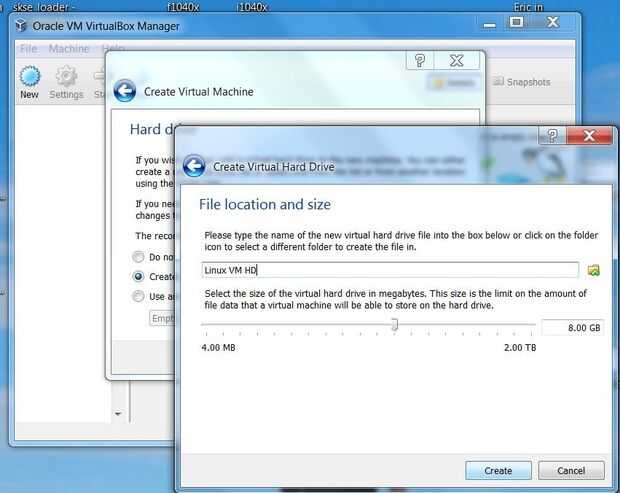Screen dimensions: 620x493
Task: Open the Help menu in VirtualBox Manager
Action: [x=113, y=49]
